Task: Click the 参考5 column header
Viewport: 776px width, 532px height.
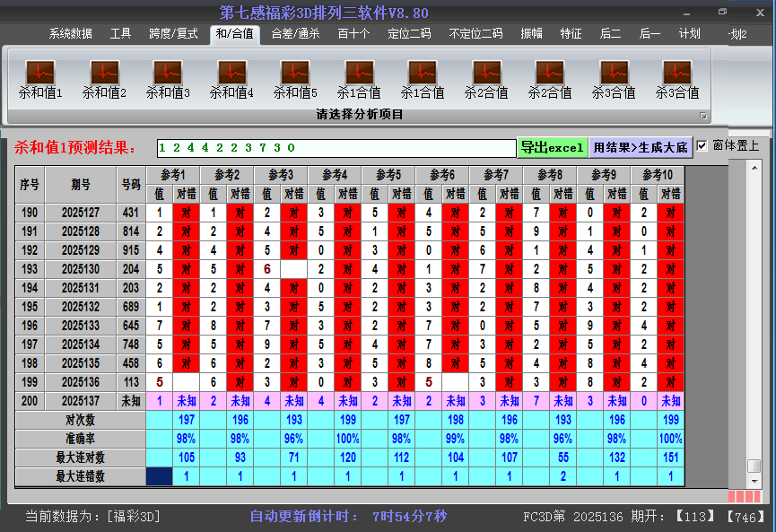Action: tap(388, 175)
